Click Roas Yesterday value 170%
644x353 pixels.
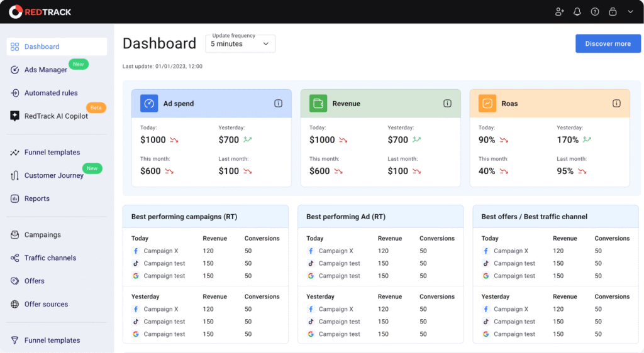[568, 140]
